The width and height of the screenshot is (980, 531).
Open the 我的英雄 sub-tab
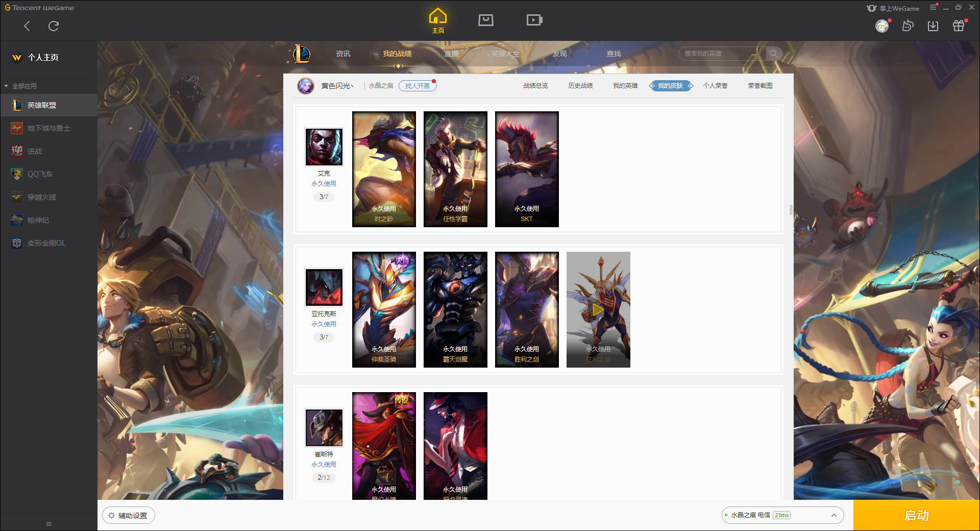tap(625, 86)
